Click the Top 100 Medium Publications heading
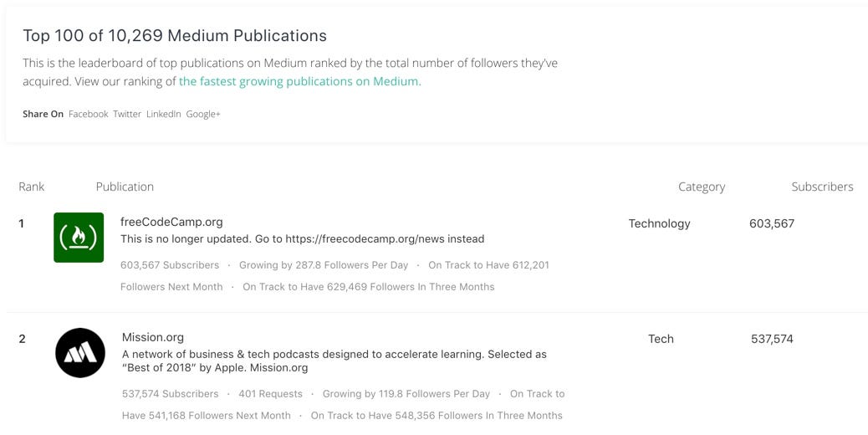The image size is (868, 435). click(175, 36)
